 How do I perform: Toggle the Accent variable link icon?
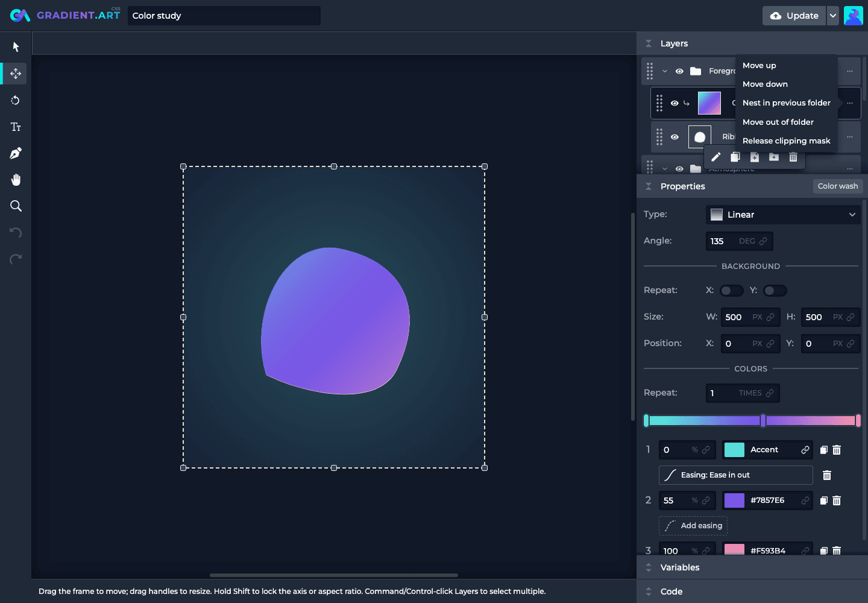pos(805,450)
